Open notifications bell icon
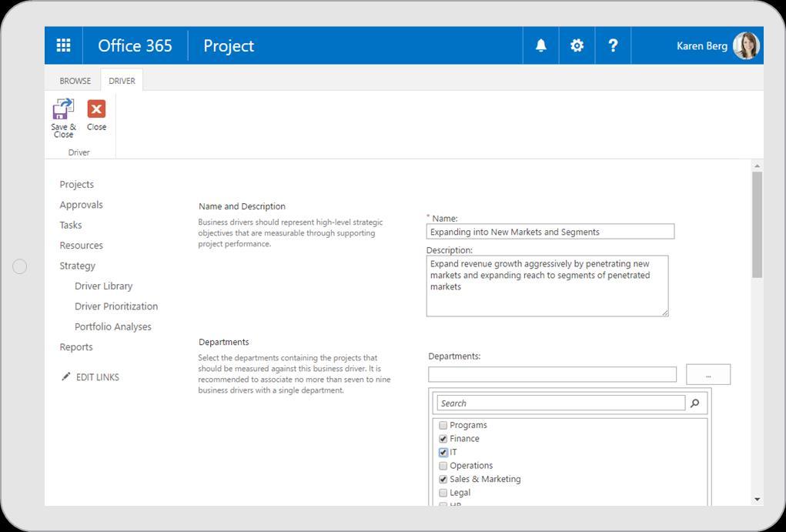Screen dimensions: 786x532 [x=541, y=45]
